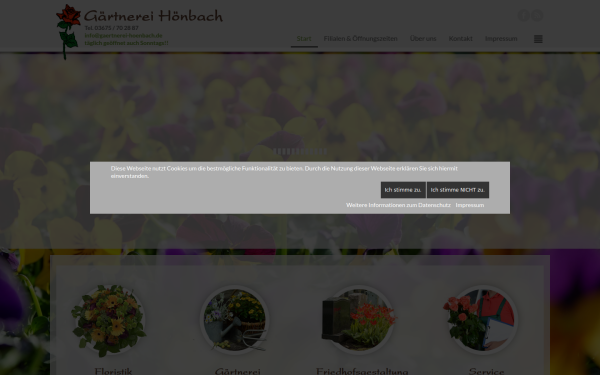Open the hamburger menu icon
The height and width of the screenshot is (375, 600).
tap(538, 39)
